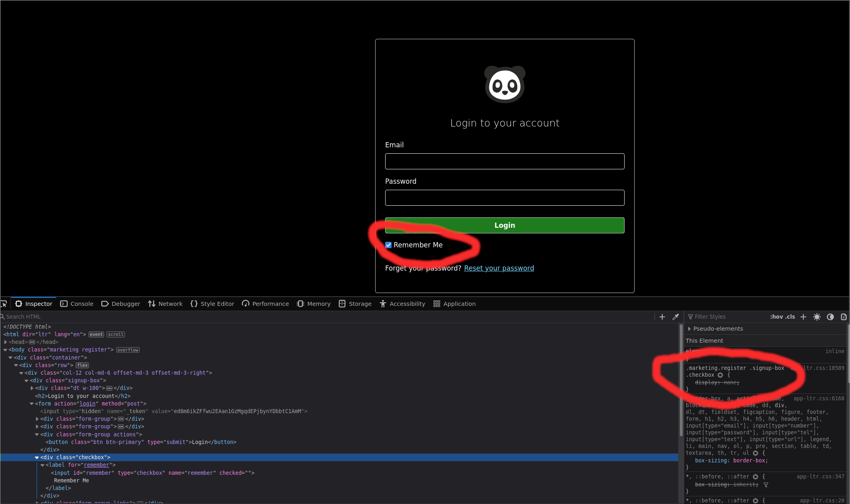Toggle the .cls classes panel
850x504 pixels.
click(x=790, y=317)
